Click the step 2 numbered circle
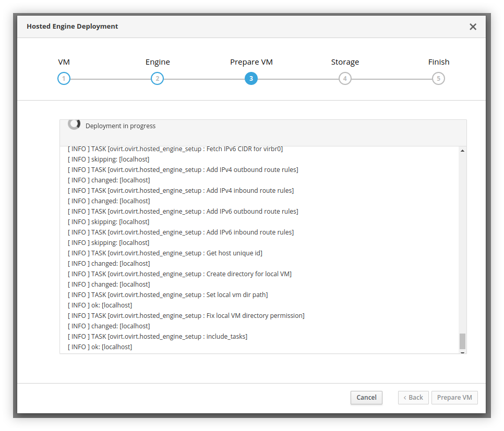The height and width of the screenshot is (431, 504). coord(157,79)
